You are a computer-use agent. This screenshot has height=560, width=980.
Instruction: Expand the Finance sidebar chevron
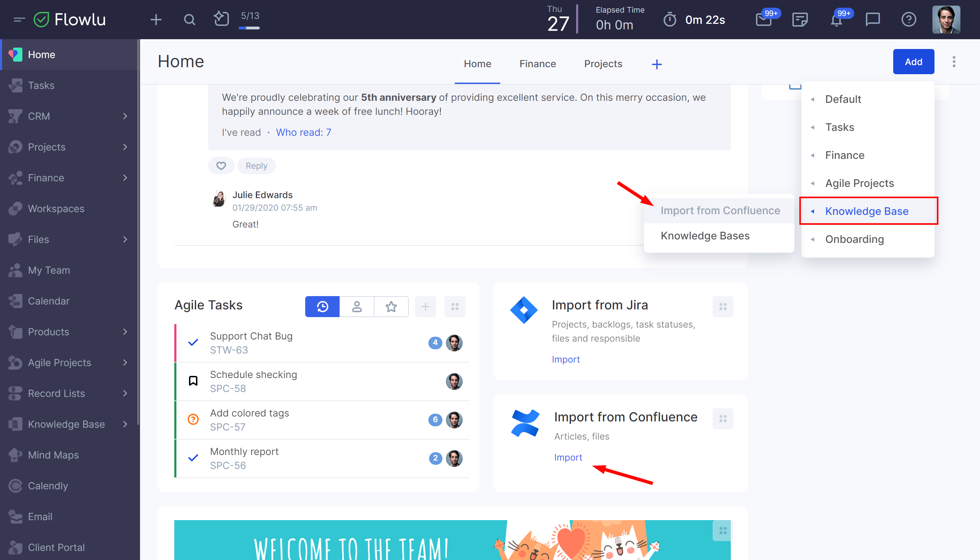pyautogui.click(x=125, y=178)
